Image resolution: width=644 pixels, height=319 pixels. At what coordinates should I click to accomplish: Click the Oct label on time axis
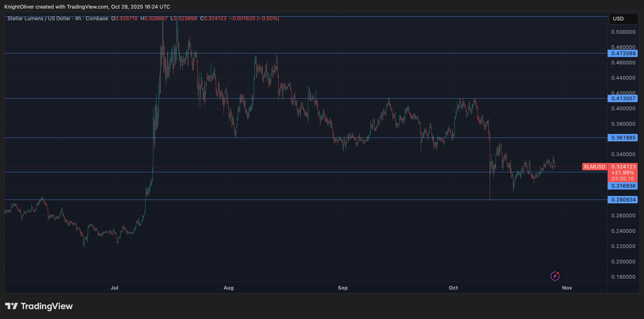click(x=453, y=288)
